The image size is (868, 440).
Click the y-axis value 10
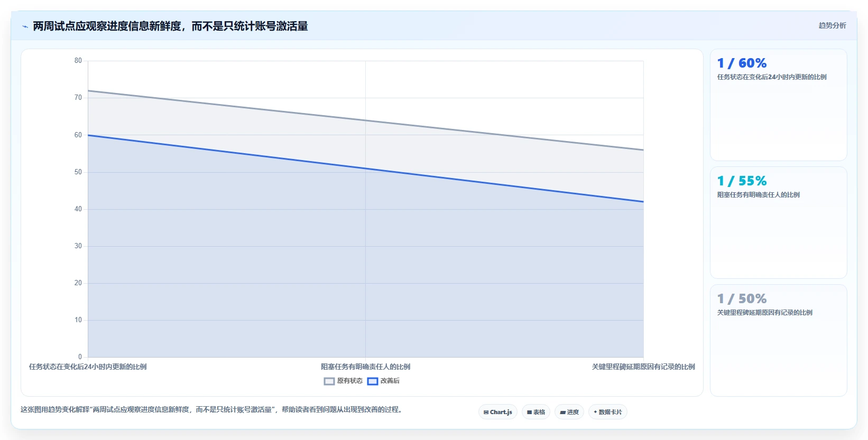point(78,320)
